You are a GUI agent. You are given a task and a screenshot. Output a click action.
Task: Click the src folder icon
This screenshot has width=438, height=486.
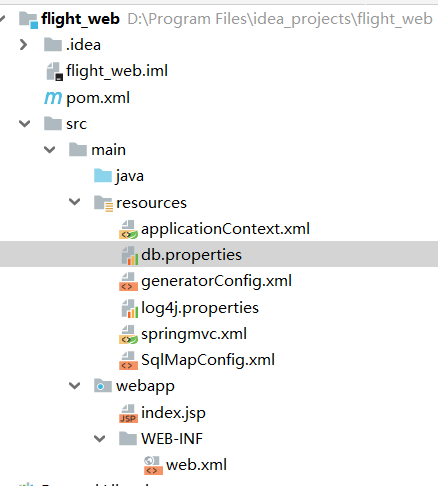pos(53,124)
